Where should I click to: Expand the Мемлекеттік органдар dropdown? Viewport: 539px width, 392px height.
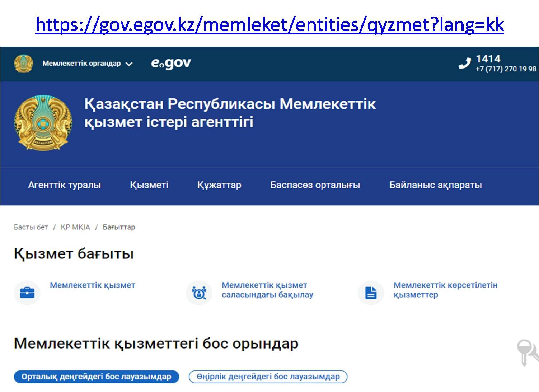click(x=82, y=64)
